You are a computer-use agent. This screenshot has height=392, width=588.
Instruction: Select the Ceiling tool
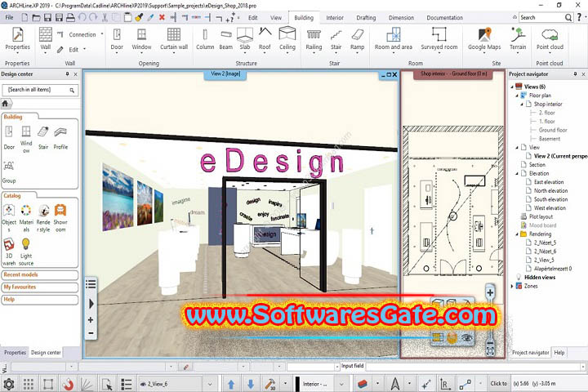pos(287,39)
